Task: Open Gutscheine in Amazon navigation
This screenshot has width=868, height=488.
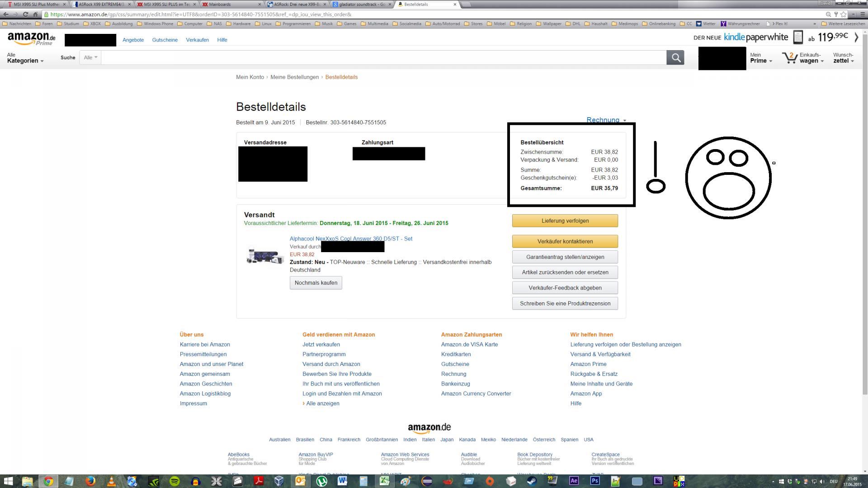Action: [x=165, y=40]
